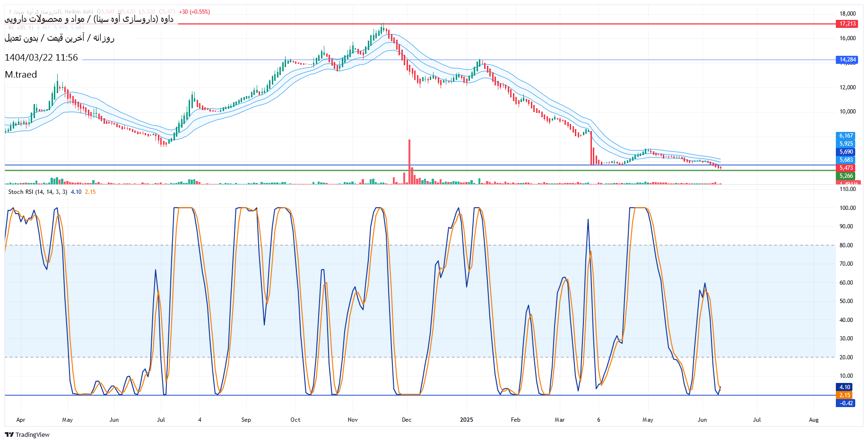Click the +30 (+0.55%) price change text
Screen dimensions: 868x443
194,12
